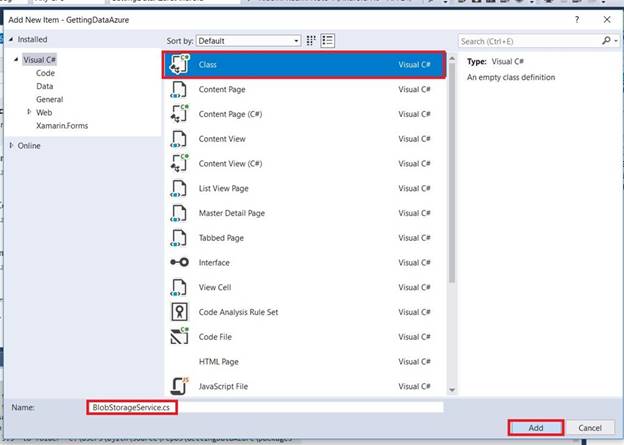This screenshot has height=445, width=624.
Task: Select the JavaScript File label
Action: pyautogui.click(x=223, y=386)
